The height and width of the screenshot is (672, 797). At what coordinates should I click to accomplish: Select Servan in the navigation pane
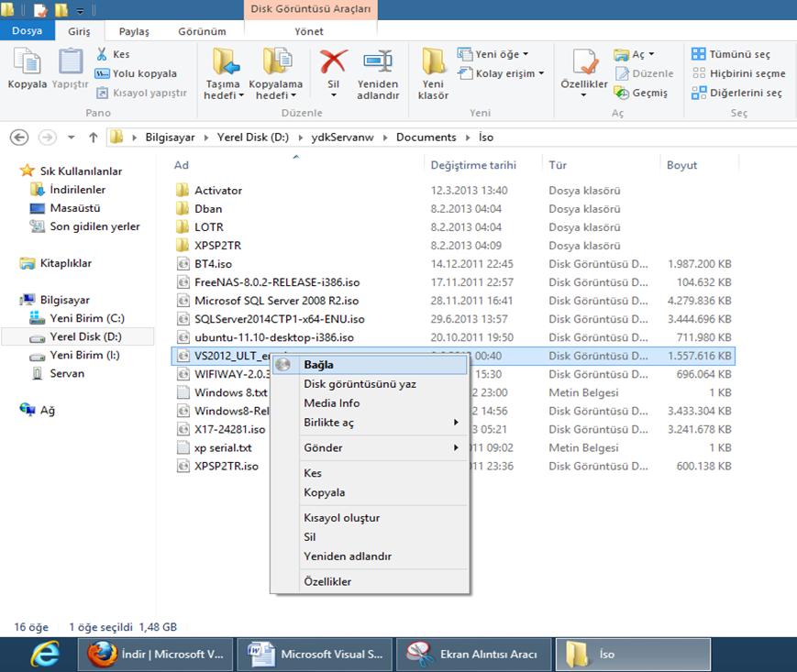coord(67,373)
